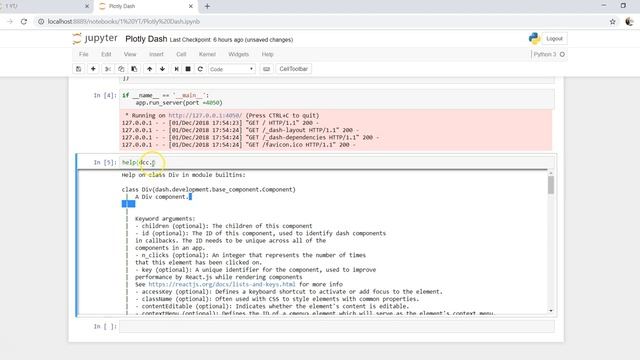Click the 'GET /favicon.ico' log line
The width and height of the screenshot is (640, 360).
click(x=239, y=145)
